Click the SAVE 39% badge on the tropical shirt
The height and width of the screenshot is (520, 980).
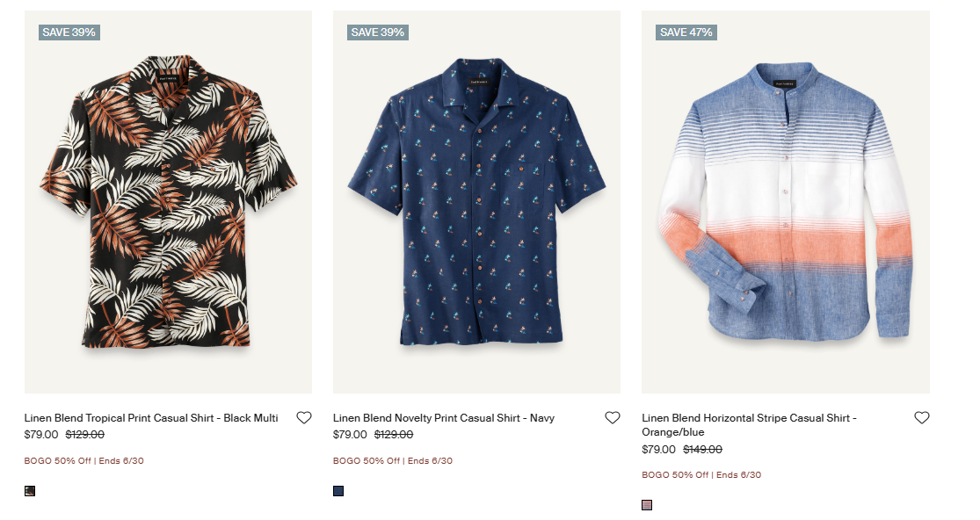pyautogui.click(x=69, y=32)
